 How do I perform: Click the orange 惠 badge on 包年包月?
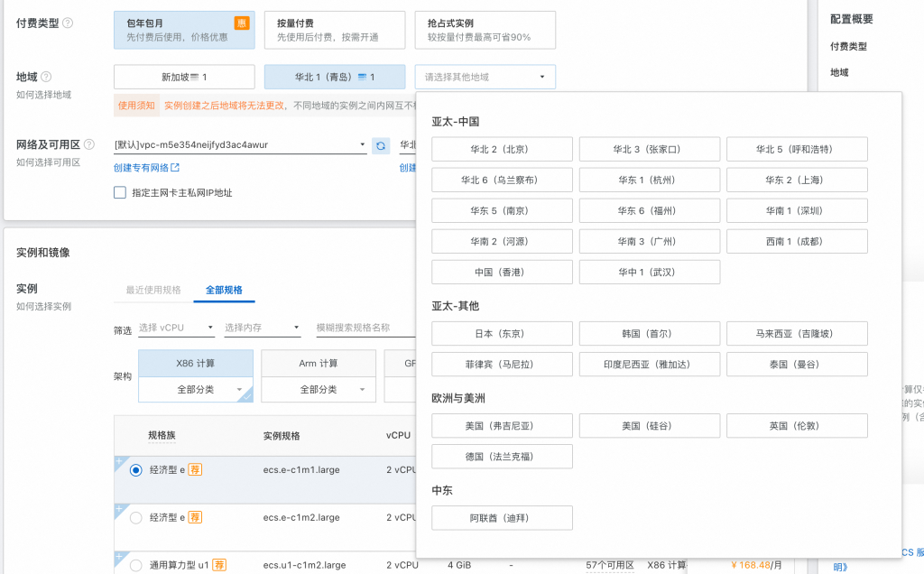[x=242, y=23]
